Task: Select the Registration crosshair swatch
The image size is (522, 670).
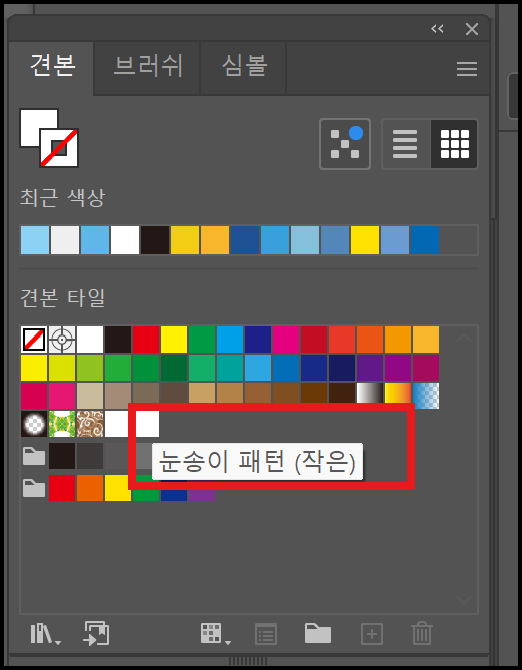Action: [62, 340]
